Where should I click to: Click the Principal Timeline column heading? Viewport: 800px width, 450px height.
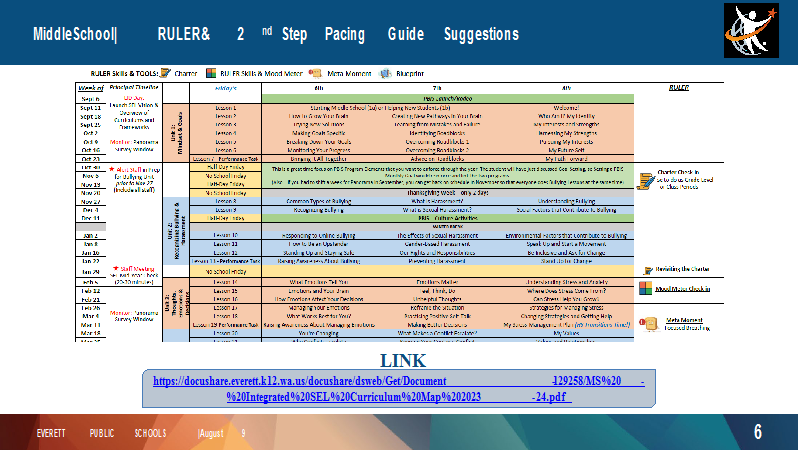click(x=134, y=87)
